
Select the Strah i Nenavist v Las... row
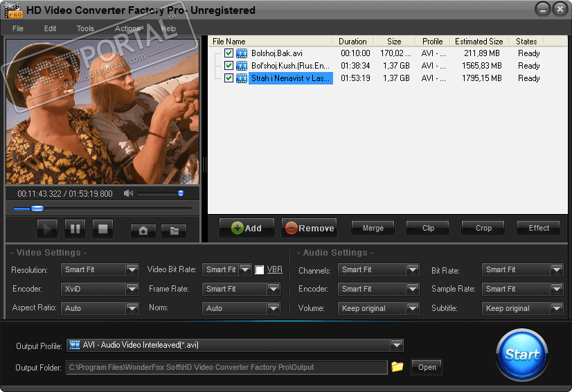tap(291, 78)
